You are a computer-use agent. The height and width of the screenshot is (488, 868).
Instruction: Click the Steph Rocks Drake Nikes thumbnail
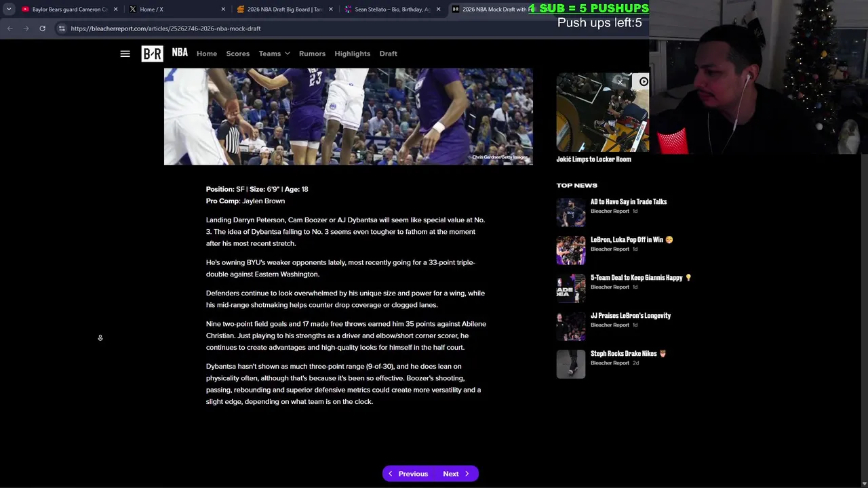point(571,365)
